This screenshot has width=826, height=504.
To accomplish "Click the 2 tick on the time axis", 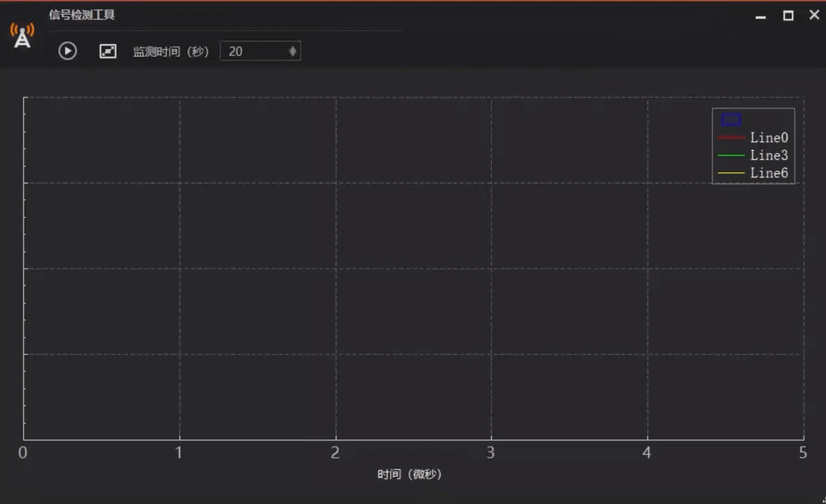I will pyautogui.click(x=335, y=453).
